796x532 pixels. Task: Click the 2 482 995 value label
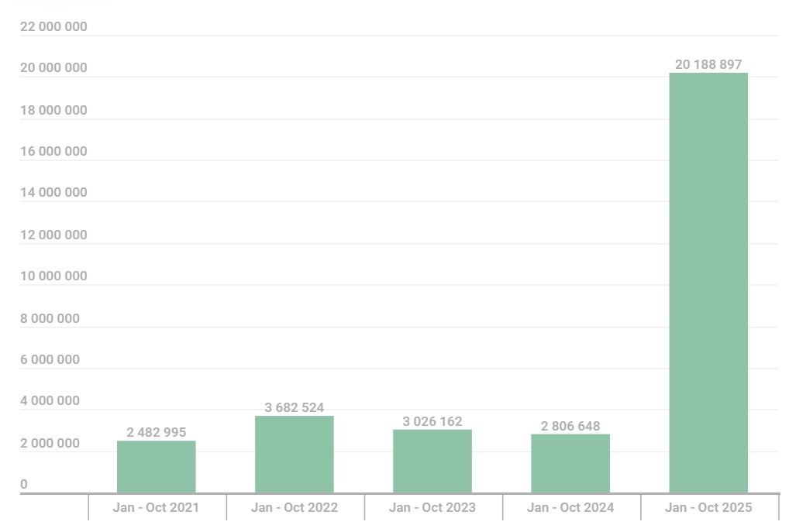pyautogui.click(x=157, y=432)
